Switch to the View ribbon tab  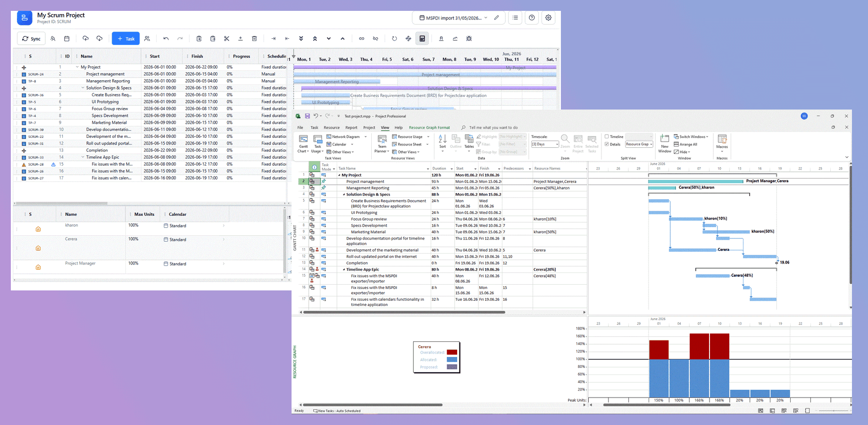coord(385,127)
